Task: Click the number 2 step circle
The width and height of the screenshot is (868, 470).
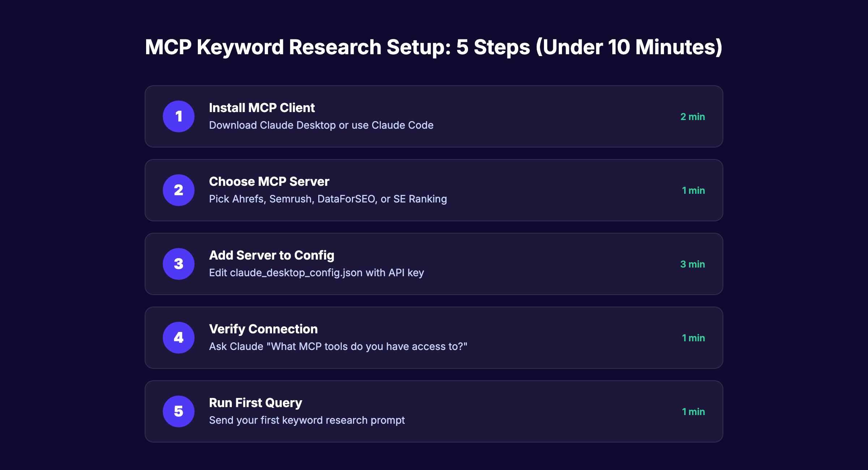Action: (x=179, y=190)
